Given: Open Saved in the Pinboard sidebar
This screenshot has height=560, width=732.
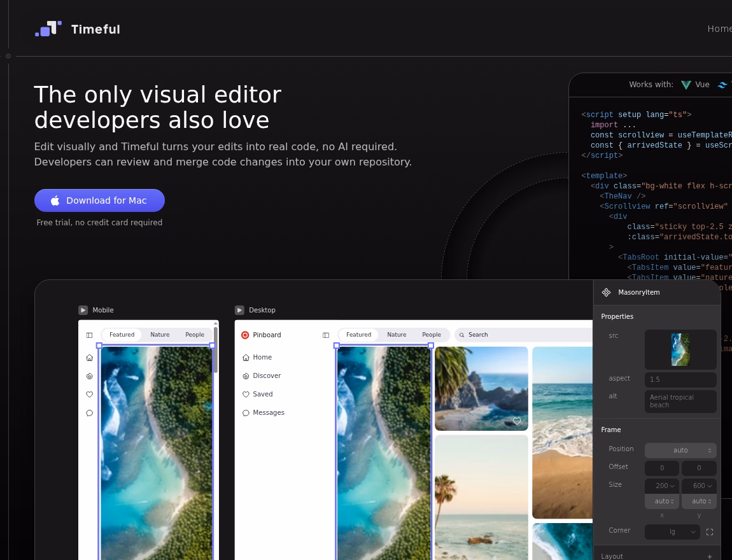Looking at the screenshot, I should [x=257, y=395].
